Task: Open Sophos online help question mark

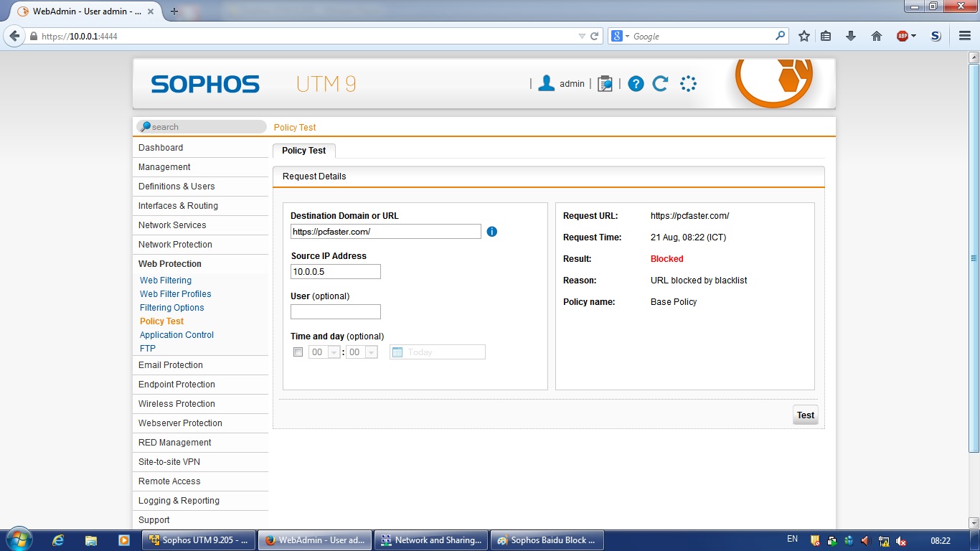Action: click(x=636, y=84)
